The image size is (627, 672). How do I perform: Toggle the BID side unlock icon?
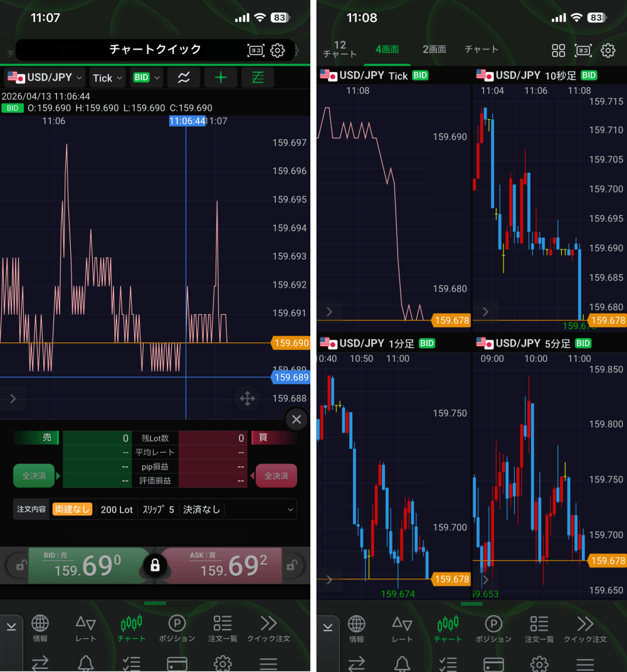coord(21,566)
